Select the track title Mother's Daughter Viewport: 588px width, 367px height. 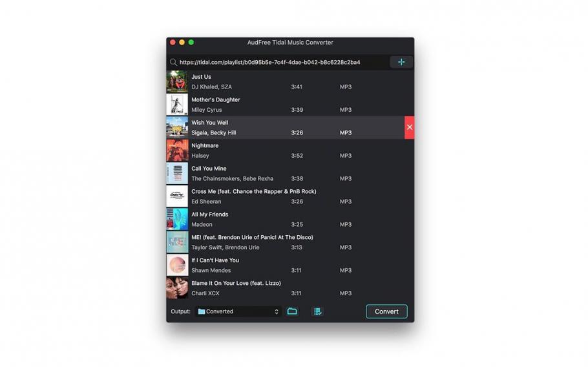point(216,100)
